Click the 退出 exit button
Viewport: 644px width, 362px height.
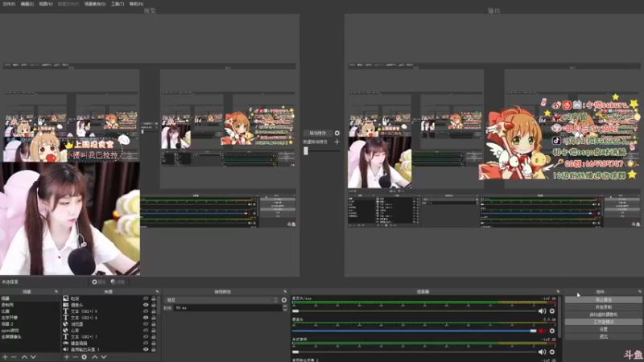pyautogui.click(x=603, y=336)
